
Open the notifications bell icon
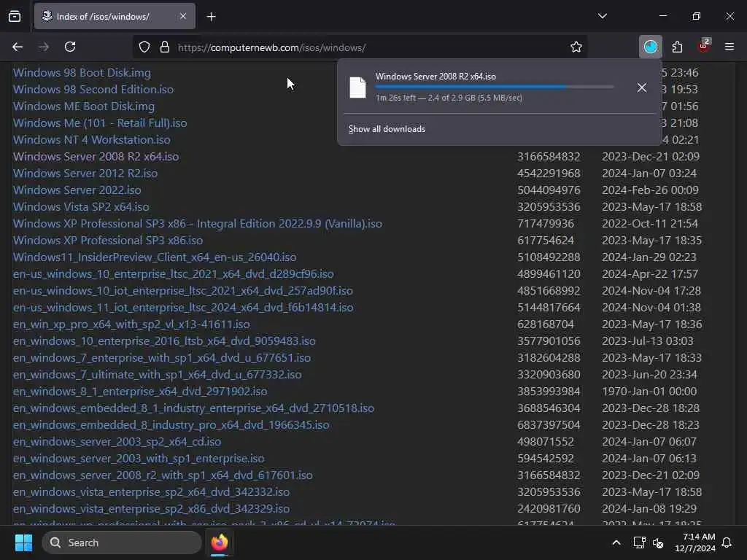727,542
